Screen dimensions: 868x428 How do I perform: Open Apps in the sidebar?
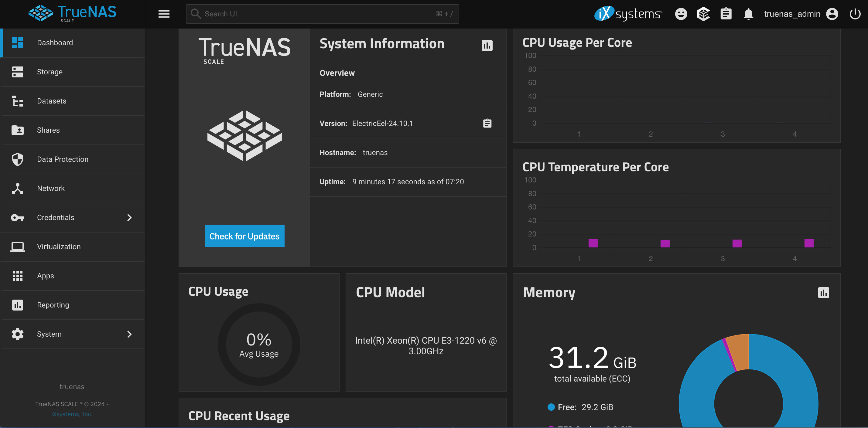click(x=73, y=276)
